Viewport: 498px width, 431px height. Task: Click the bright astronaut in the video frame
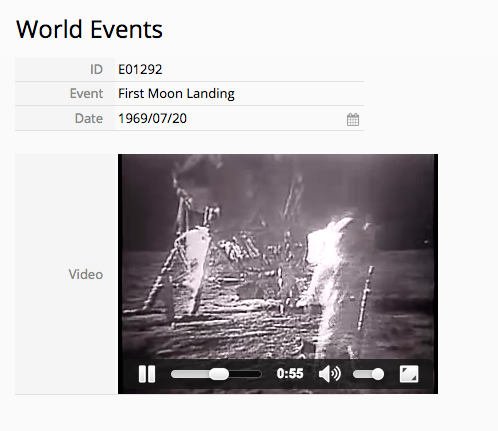[328, 277]
